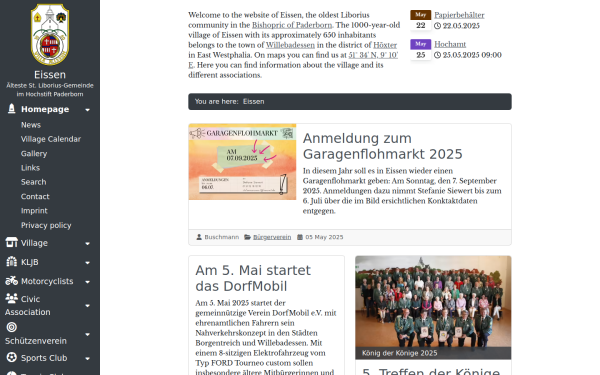Open the Bürgerverein category link
The height and width of the screenshot is (375, 600).
coord(272,237)
